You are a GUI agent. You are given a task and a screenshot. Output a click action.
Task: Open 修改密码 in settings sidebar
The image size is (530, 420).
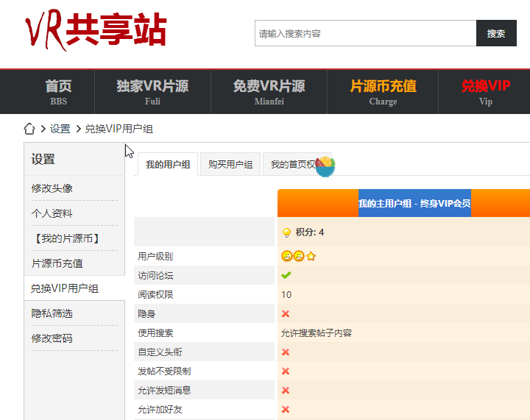52,338
